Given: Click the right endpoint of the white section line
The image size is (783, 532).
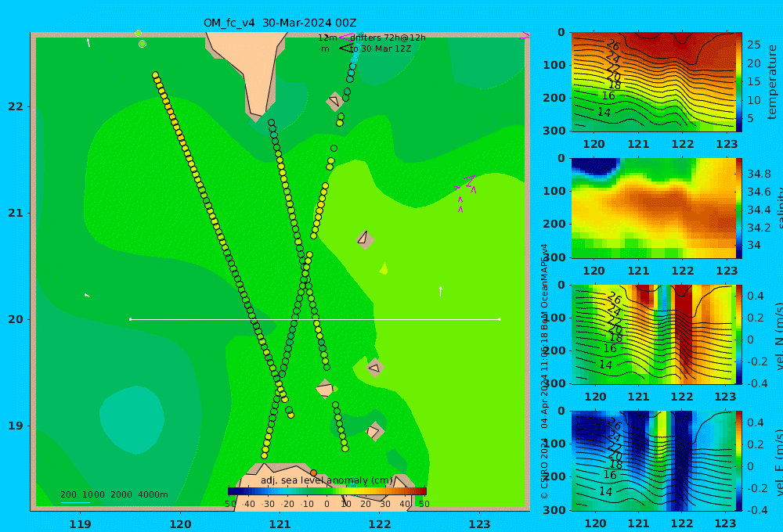Looking at the screenshot, I should 500,319.
